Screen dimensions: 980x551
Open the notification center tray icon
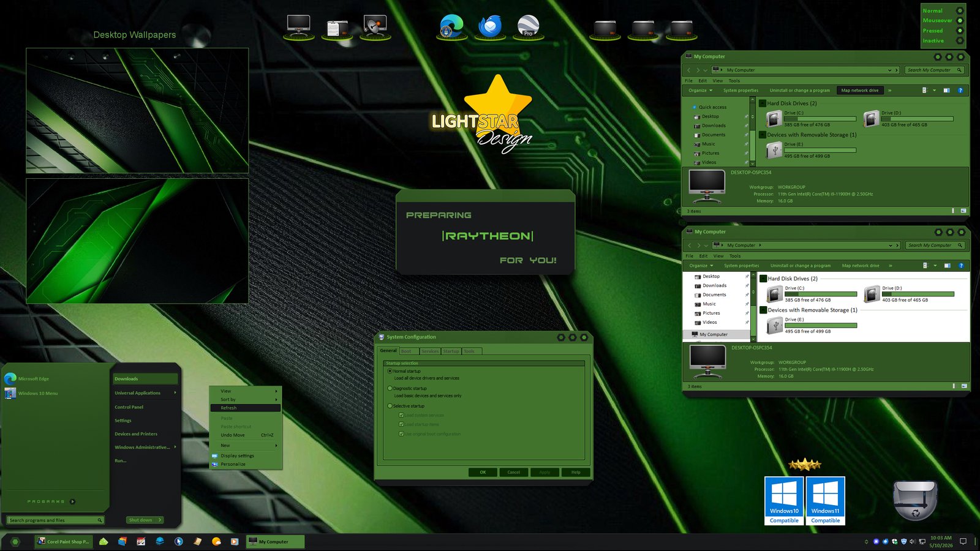[963, 541]
